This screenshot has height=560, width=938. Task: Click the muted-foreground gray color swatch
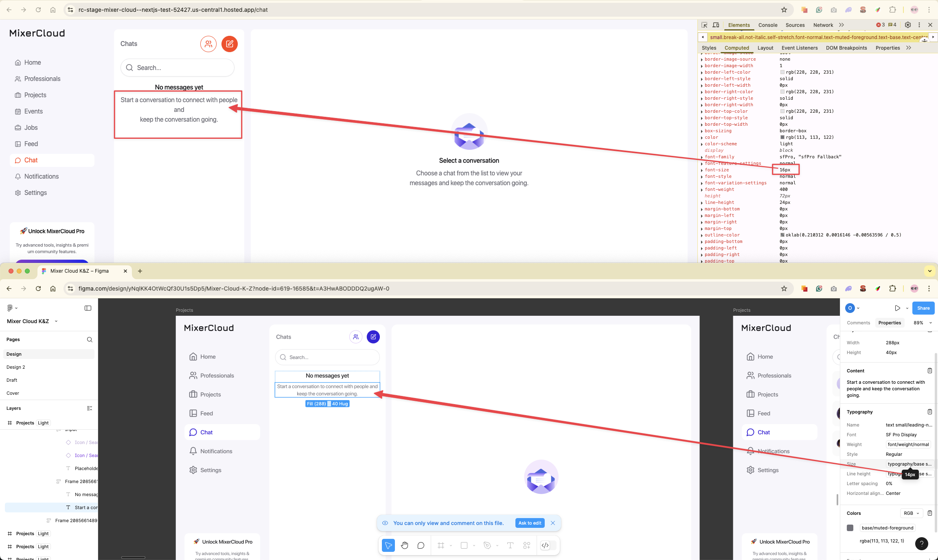pyautogui.click(x=850, y=528)
